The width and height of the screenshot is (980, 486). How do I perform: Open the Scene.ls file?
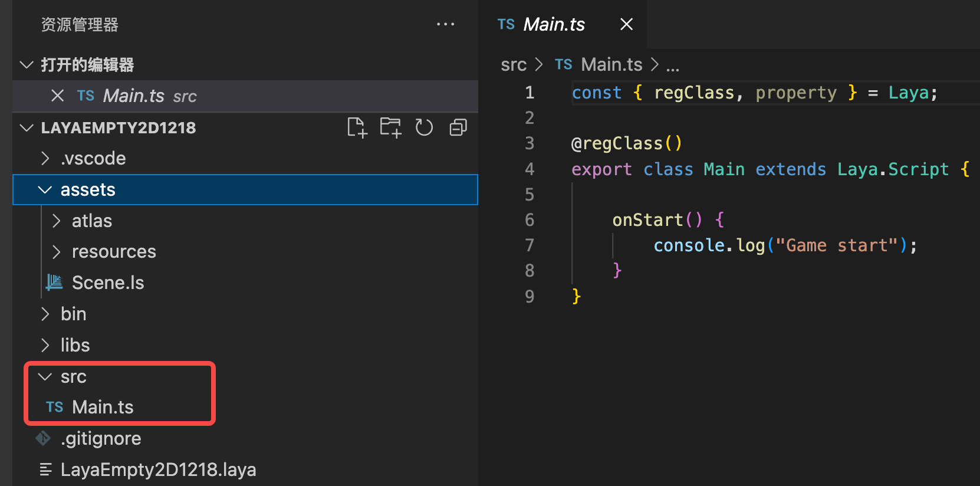(107, 283)
